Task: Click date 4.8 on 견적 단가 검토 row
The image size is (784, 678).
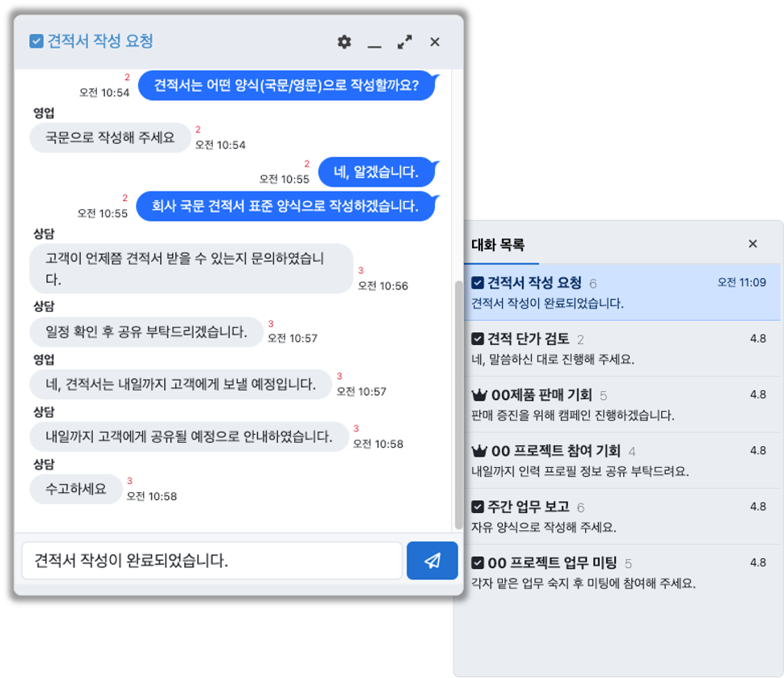Action: tap(758, 339)
